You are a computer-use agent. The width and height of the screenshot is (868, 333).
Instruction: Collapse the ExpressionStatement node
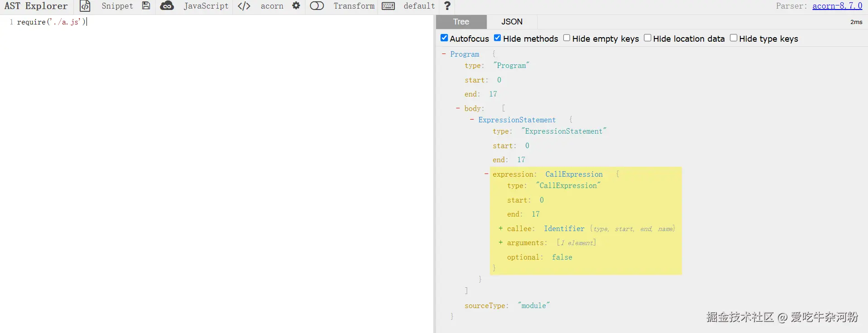point(472,120)
